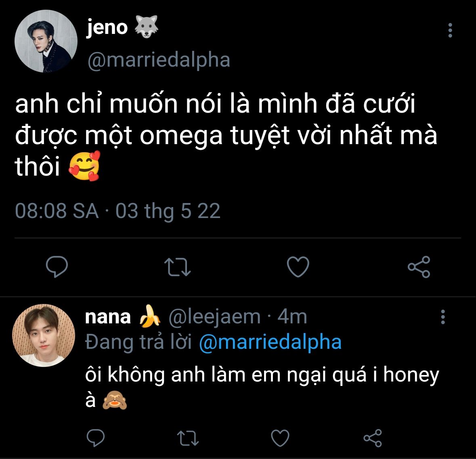
Task: Open jeno's profile picture
Action: [46, 42]
